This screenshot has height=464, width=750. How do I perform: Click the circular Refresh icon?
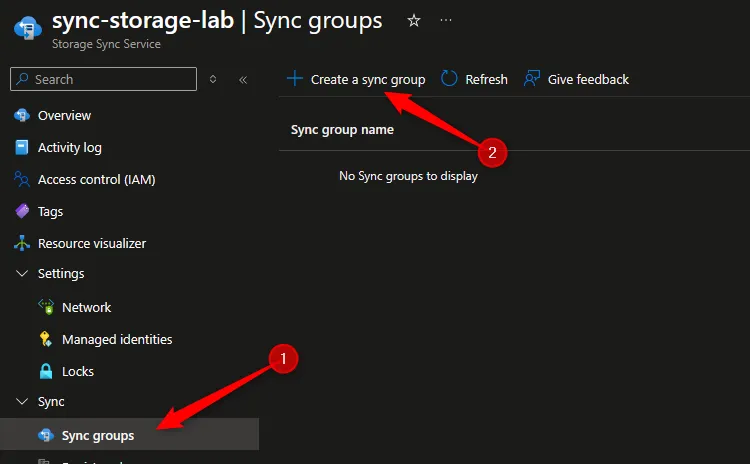[x=449, y=78]
